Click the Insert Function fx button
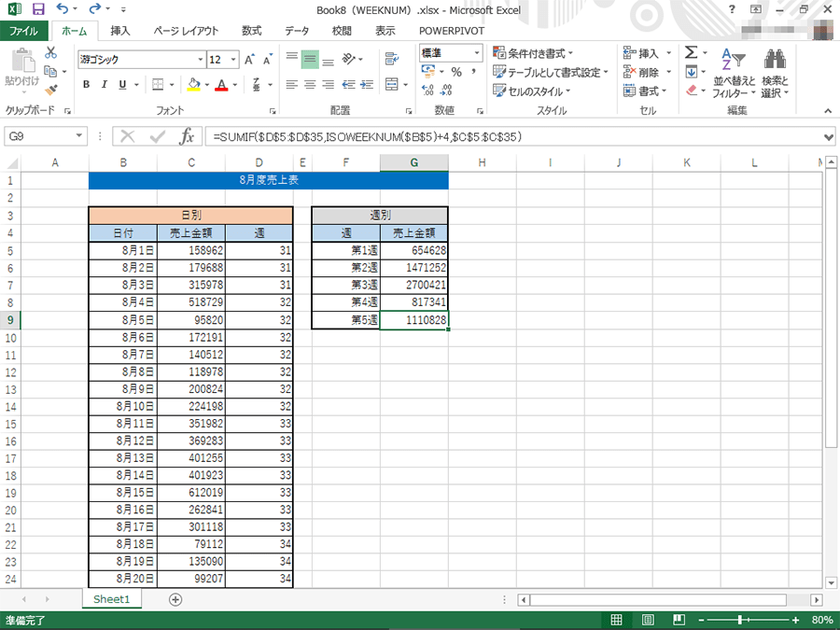The width and height of the screenshot is (840, 630). pos(187,136)
